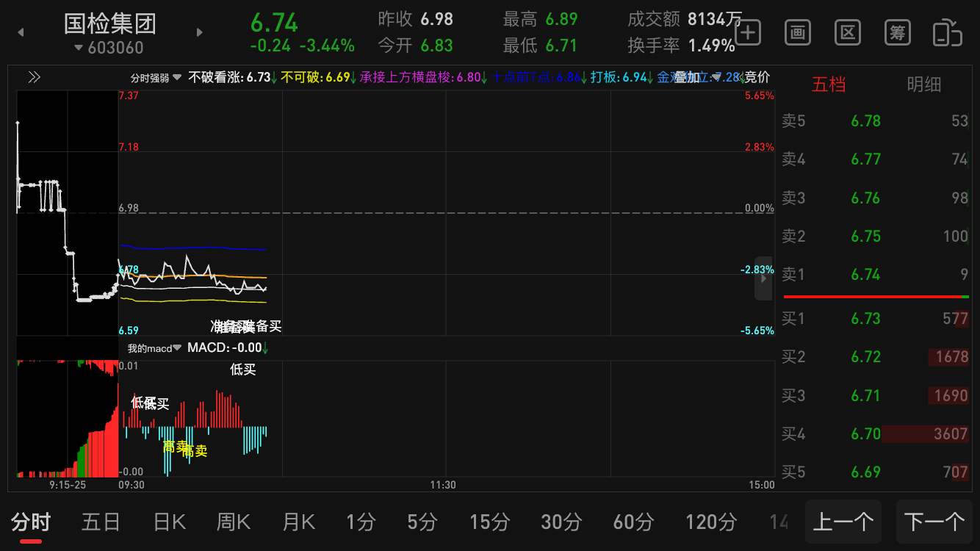Select the 60分 chart tab
Screen dimensions: 980x551
[634, 522]
